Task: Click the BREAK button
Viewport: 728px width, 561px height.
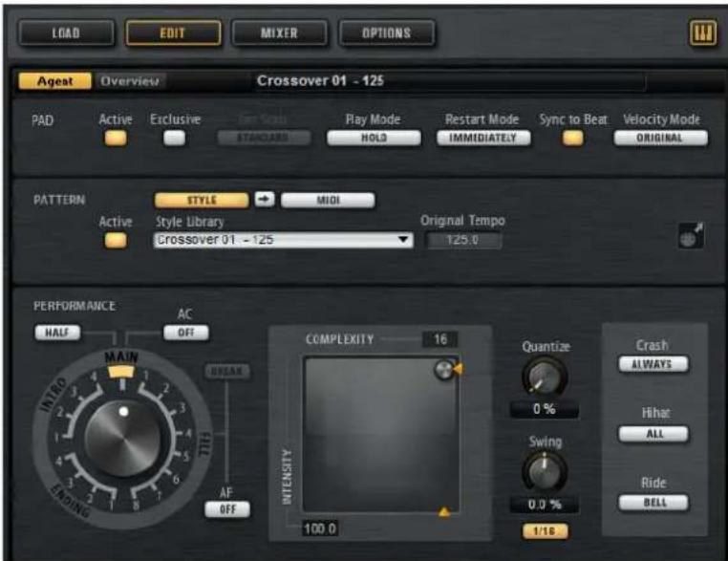Action: (x=227, y=371)
